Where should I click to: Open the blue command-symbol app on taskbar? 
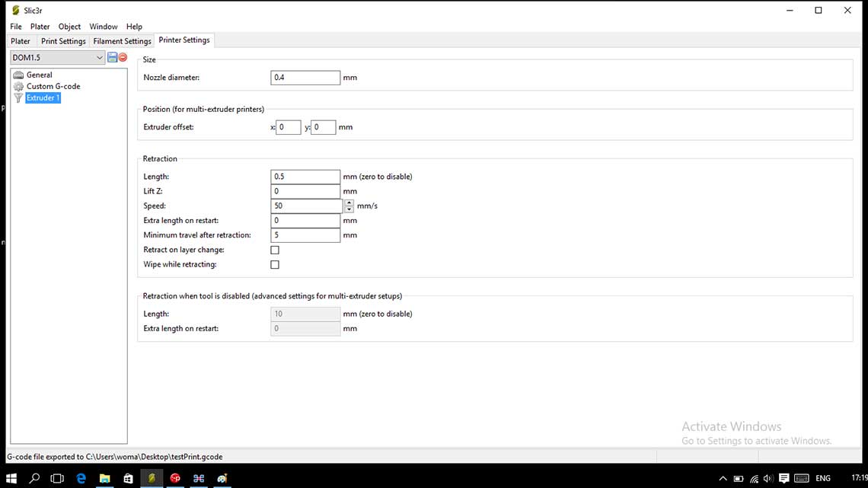199,479
